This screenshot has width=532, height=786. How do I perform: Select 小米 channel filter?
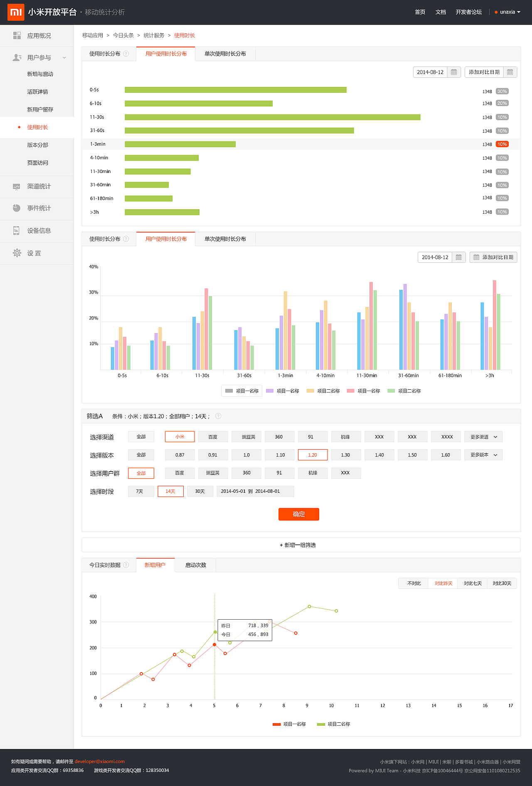180,437
